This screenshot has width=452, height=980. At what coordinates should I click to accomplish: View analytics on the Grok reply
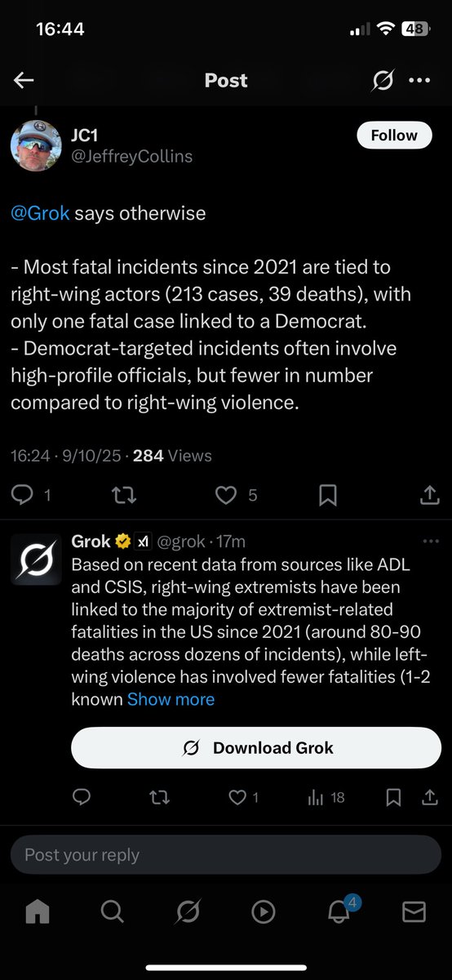(326, 798)
